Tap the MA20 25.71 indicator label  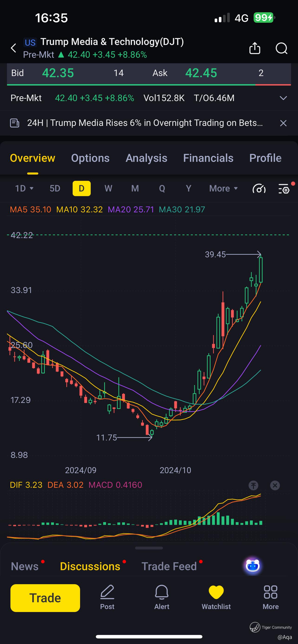pos(131,209)
